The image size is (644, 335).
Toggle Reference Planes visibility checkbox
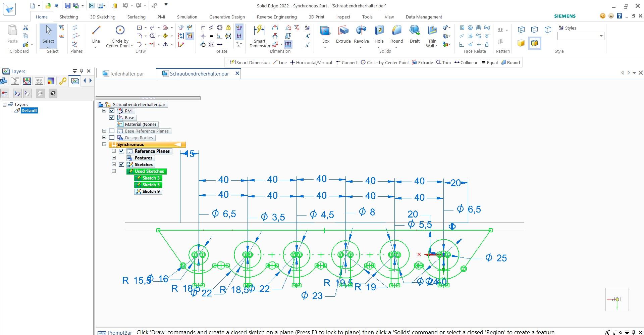tap(121, 151)
